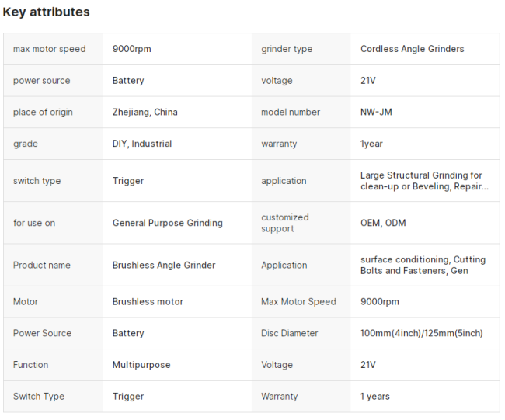This screenshot has height=420, width=505.
Task: Select the Zhejiang, China value
Action: click(145, 112)
